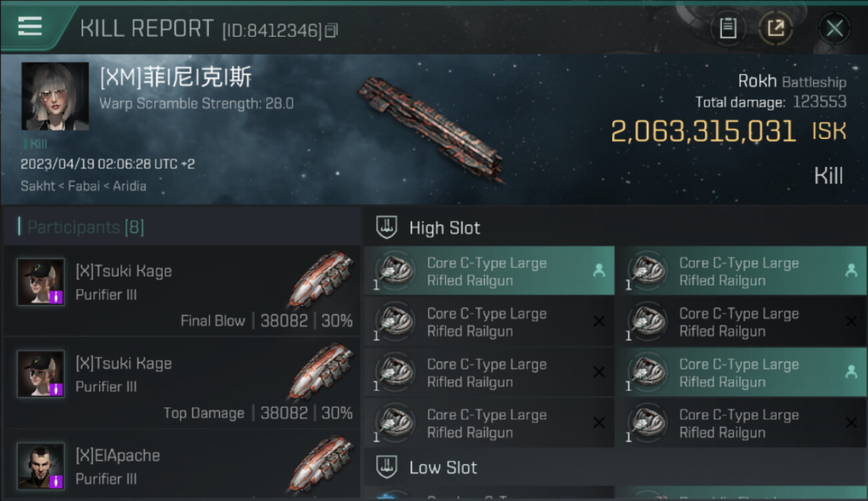Screen dimensions: 868x501
Task: Open the hamburger menu icon
Action: 30,27
